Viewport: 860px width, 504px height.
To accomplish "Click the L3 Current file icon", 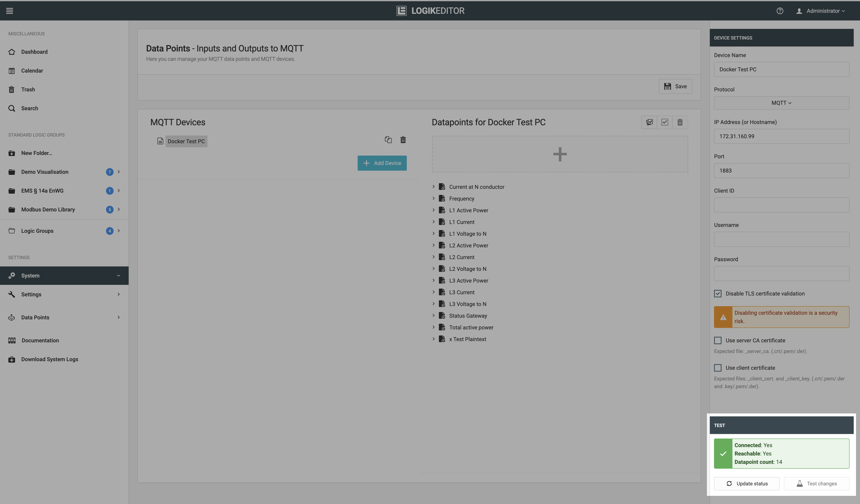I will click(442, 292).
